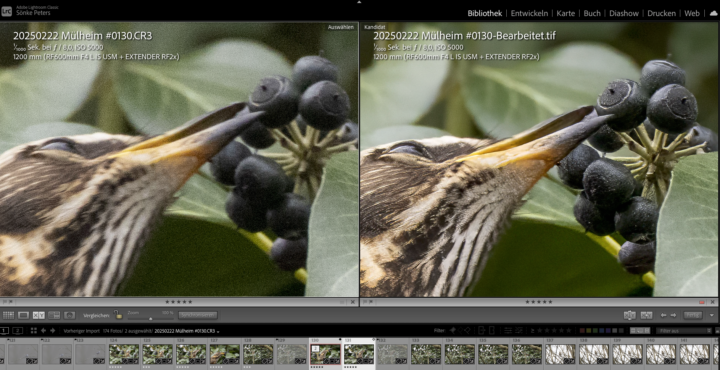Select filmstrip thumbnail 130

point(325,354)
